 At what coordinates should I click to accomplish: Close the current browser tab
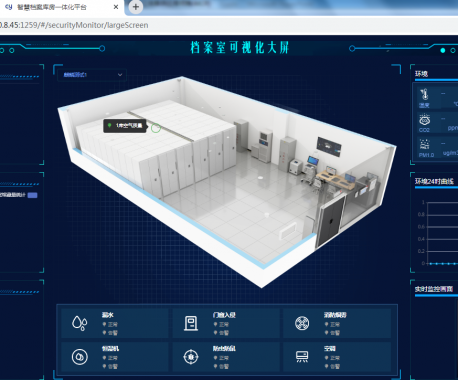coord(116,7)
